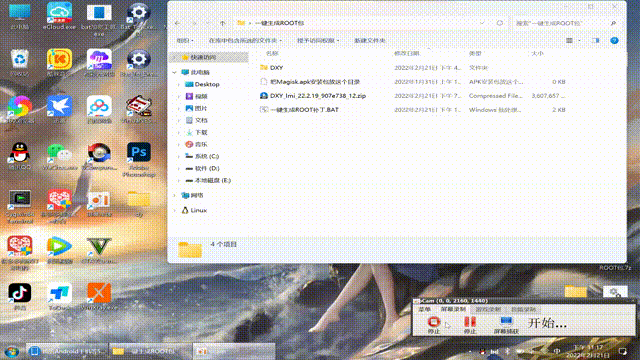This screenshot has width=640, height=360.
Task: Open the Baidu Netdisk desktop shortcut
Action: pyautogui.click(x=99, y=109)
